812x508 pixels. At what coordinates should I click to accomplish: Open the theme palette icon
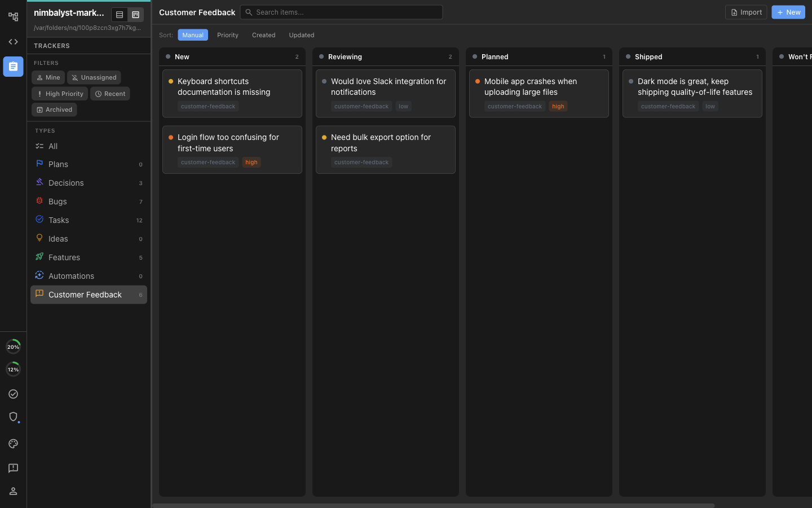(13, 444)
